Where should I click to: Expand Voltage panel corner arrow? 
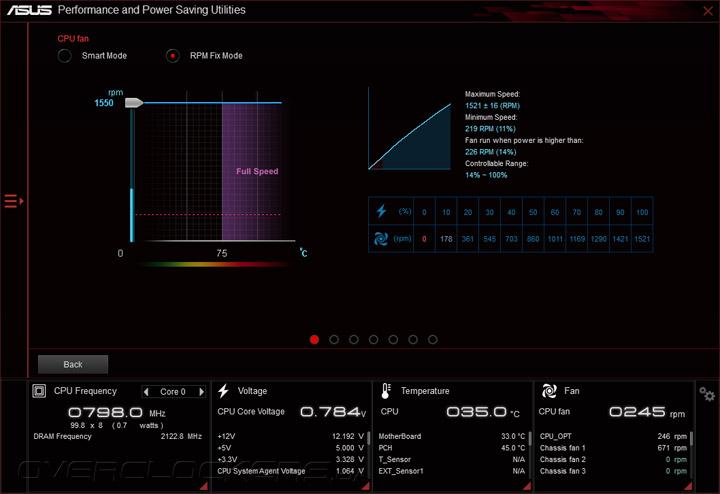(x=366, y=486)
